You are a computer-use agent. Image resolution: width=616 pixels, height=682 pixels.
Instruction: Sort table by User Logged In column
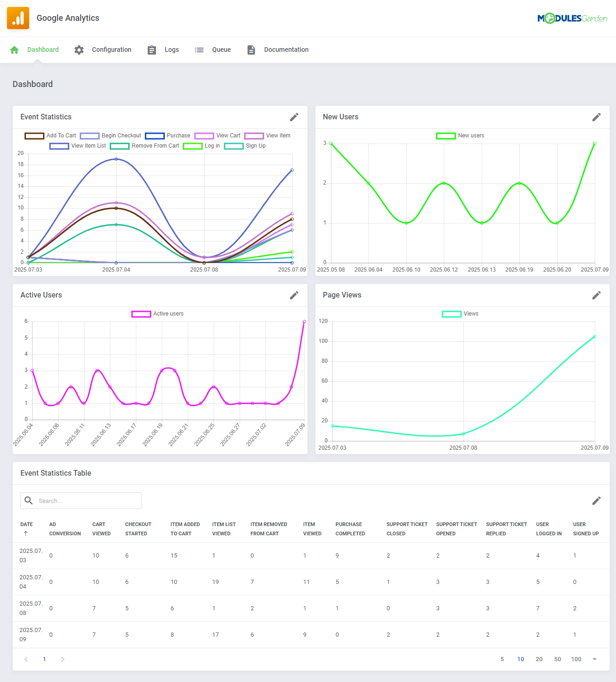click(x=549, y=529)
